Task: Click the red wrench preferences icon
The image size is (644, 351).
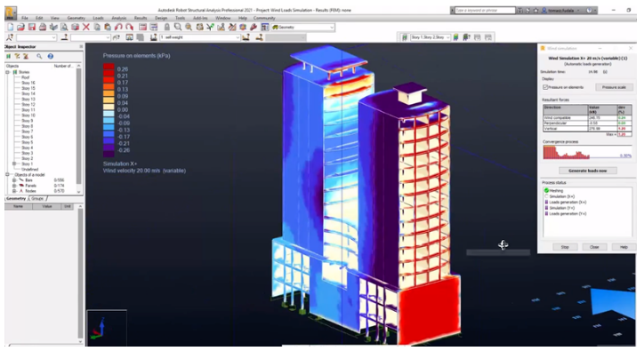Action: coord(254,27)
